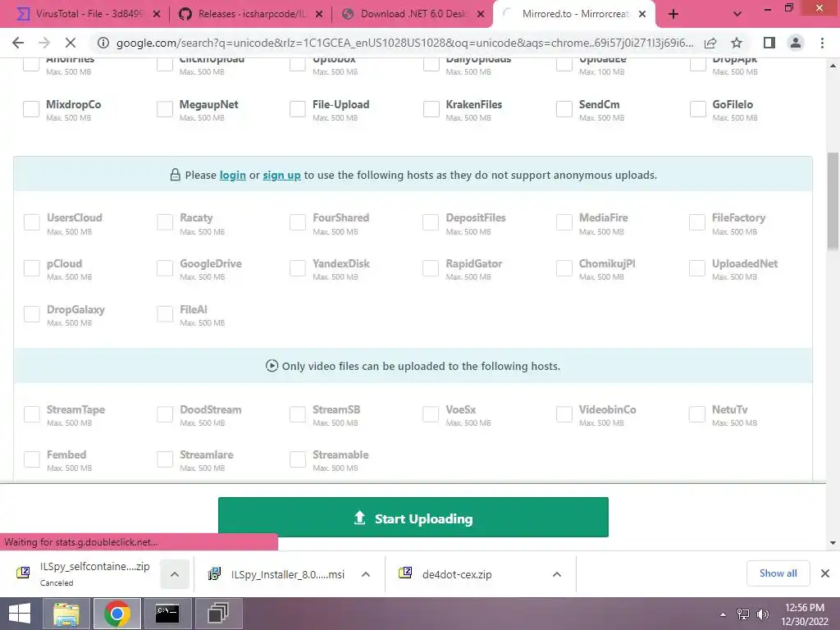
Task: Bookmark this page with the star icon
Action: pyautogui.click(x=737, y=43)
